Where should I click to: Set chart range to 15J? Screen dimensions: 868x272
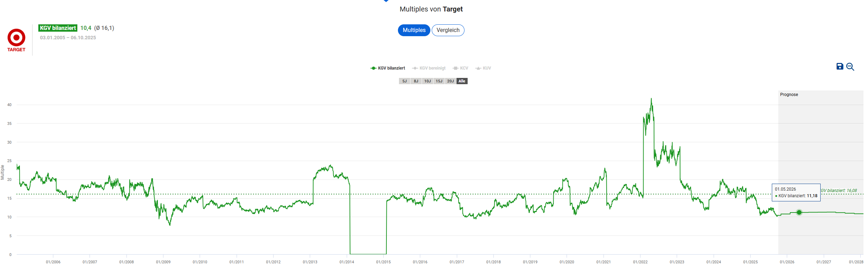(439, 81)
